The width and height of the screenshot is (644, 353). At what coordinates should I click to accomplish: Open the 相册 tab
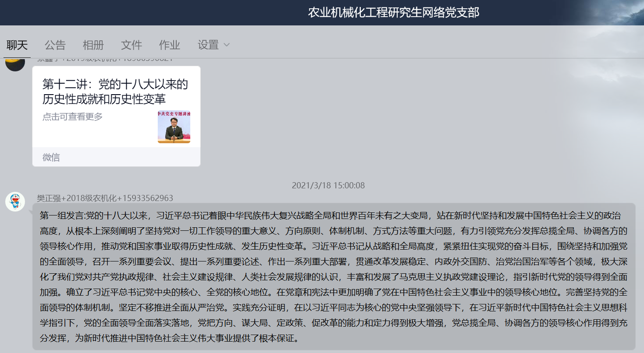(93, 45)
